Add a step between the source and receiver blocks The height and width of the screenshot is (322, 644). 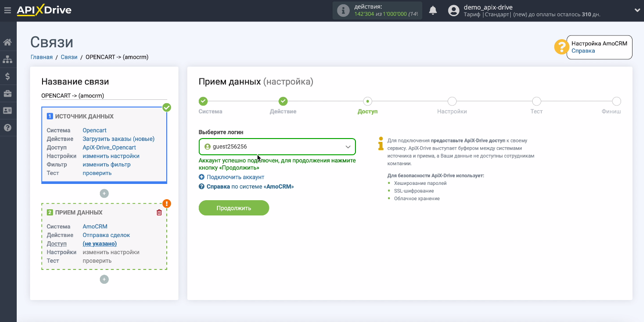tap(104, 193)
